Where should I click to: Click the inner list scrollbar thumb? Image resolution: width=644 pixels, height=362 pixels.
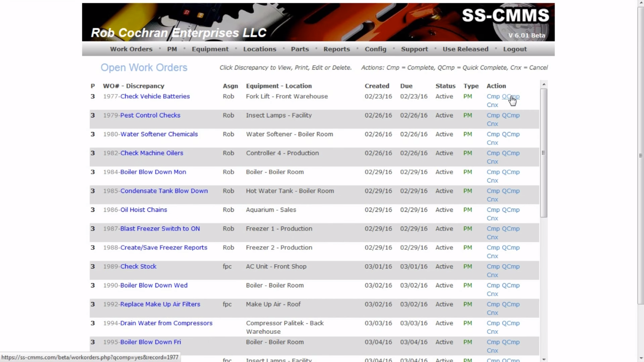pyautogui.click(x=543, y=153)
